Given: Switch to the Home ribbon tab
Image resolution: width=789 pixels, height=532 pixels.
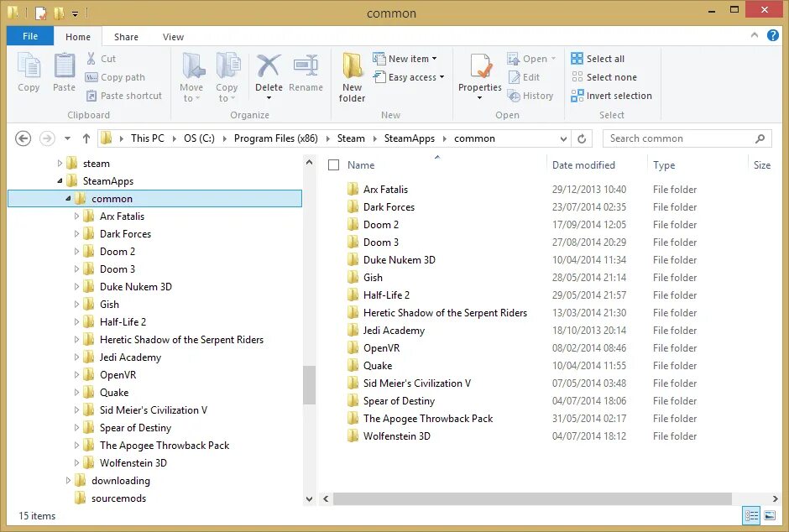Looking at the screenshot, I should point(78,37).
